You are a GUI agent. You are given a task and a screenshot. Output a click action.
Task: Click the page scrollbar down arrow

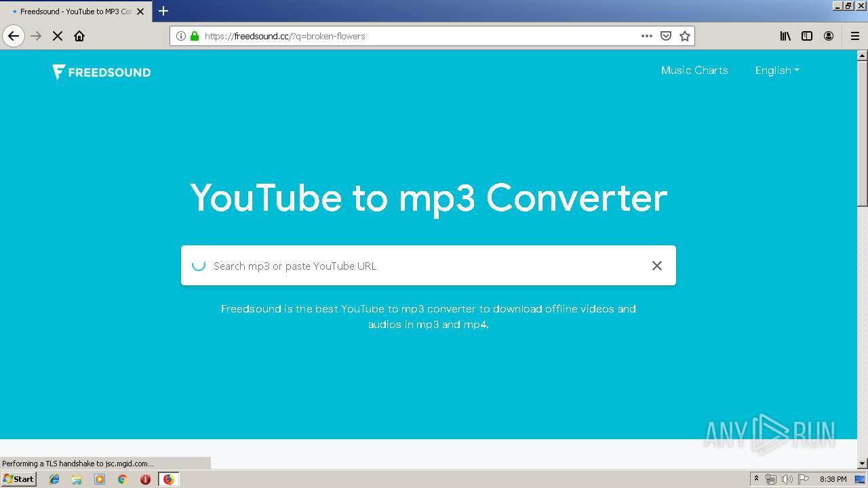(863, 464)
